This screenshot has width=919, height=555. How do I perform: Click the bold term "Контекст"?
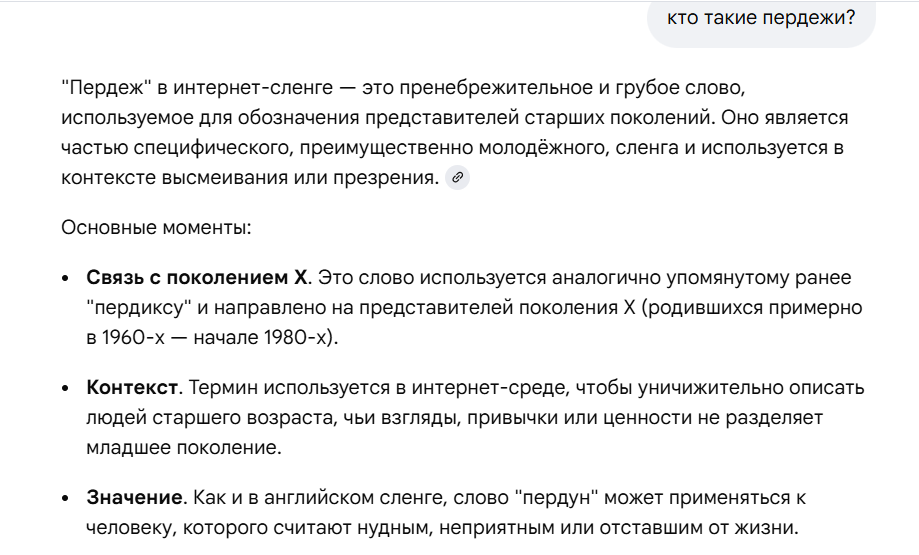pyautogui.click(x=132, y=387)
